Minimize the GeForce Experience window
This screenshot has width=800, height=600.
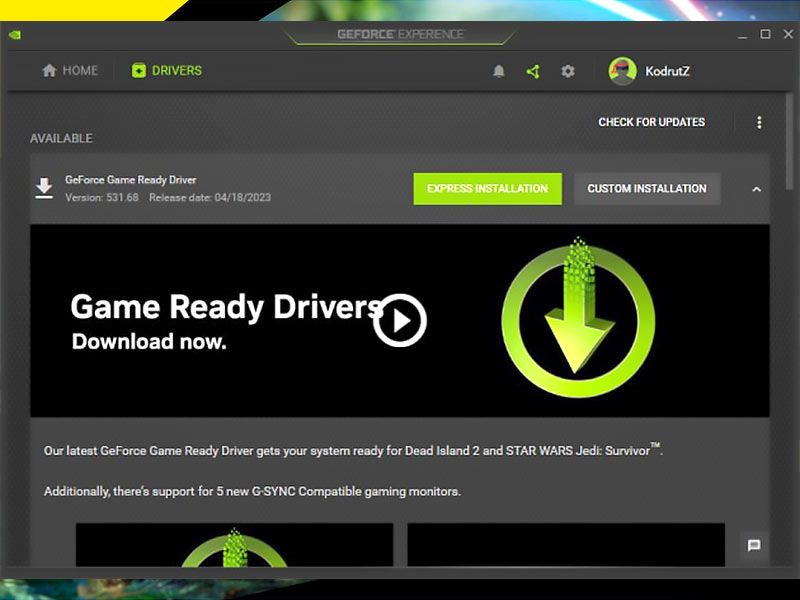742,35
